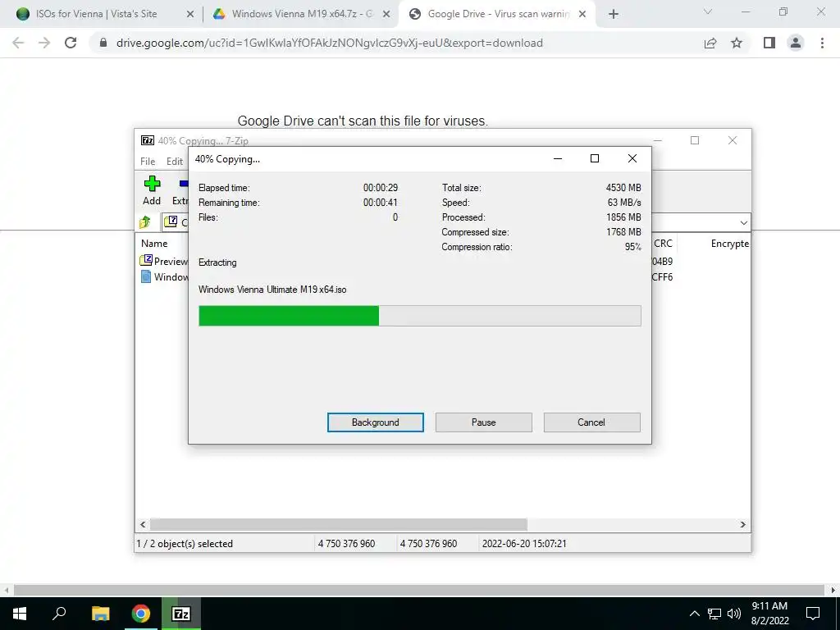
Task: Open a new Chrome tab
Action: [614, 14]
